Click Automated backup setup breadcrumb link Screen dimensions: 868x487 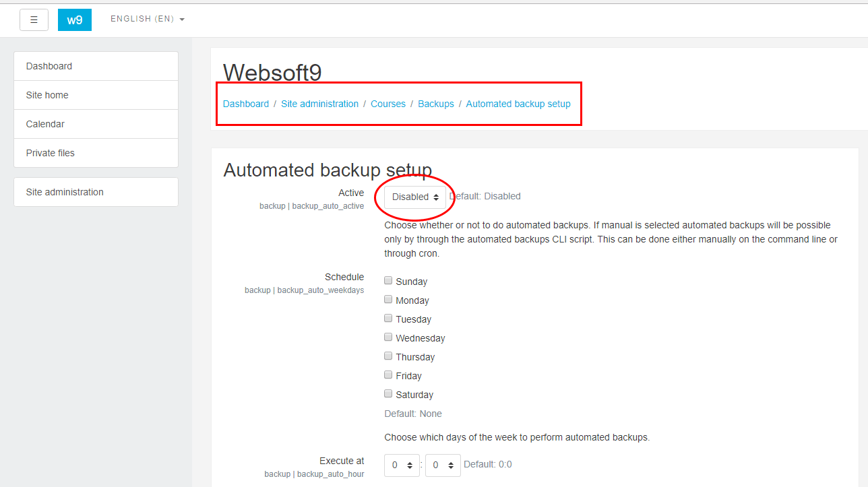518,104
